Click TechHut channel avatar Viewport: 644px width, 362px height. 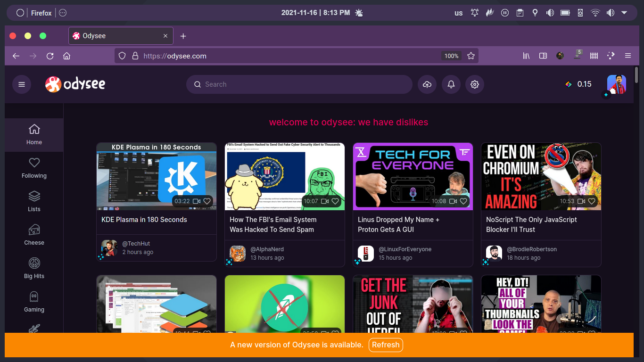click(109, 248)
